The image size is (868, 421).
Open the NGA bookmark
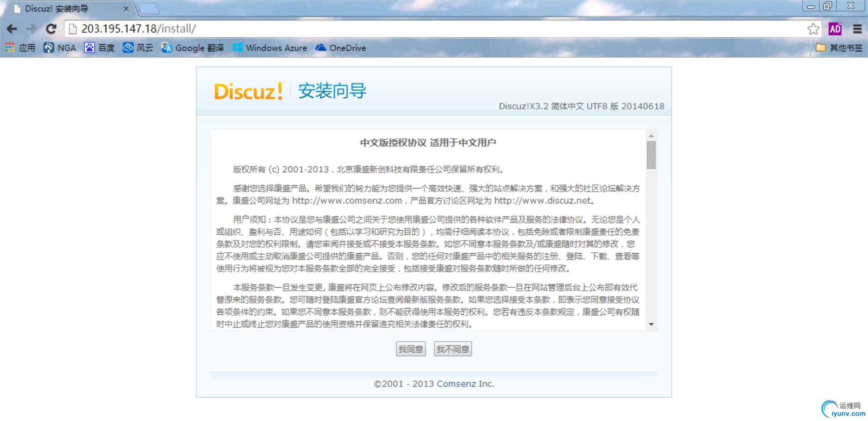[60, 48]
